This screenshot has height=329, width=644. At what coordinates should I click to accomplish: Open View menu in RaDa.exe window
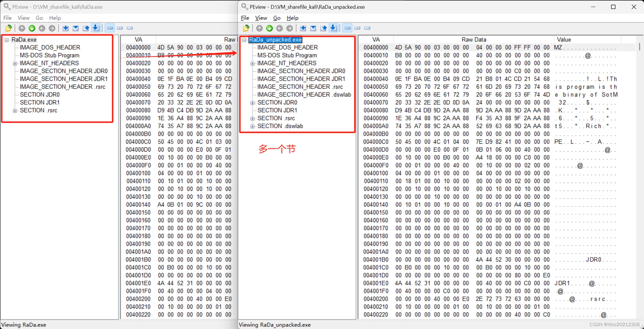point(24,18)
